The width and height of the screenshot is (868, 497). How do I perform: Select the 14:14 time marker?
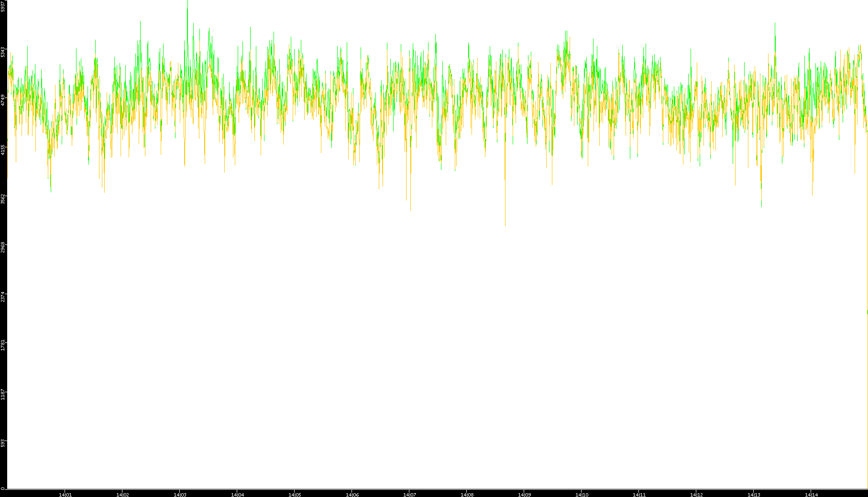[811, 494]
